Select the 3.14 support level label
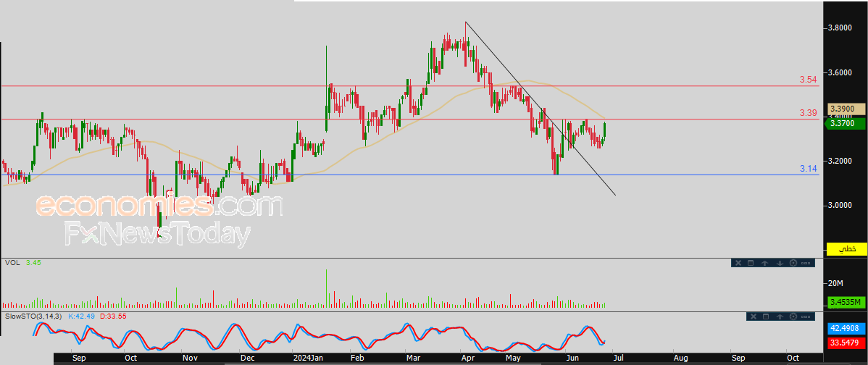Image resolution: width=868 pixels, height=365 pixels. coord(808,169)
